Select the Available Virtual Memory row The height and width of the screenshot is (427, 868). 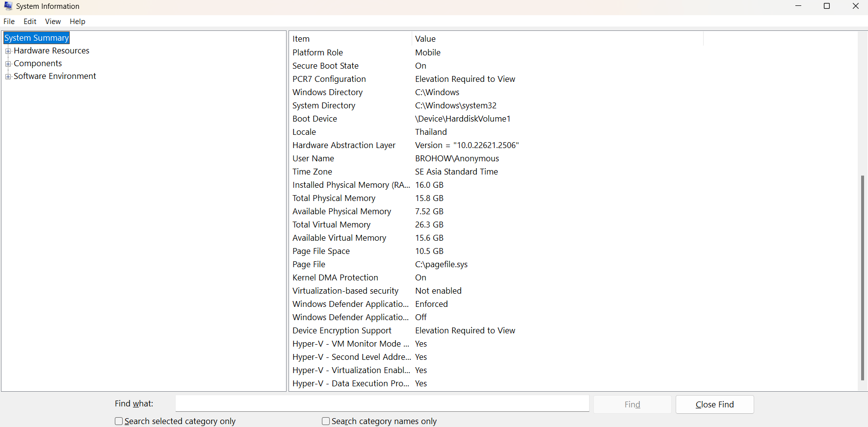(x=496, y=238)
